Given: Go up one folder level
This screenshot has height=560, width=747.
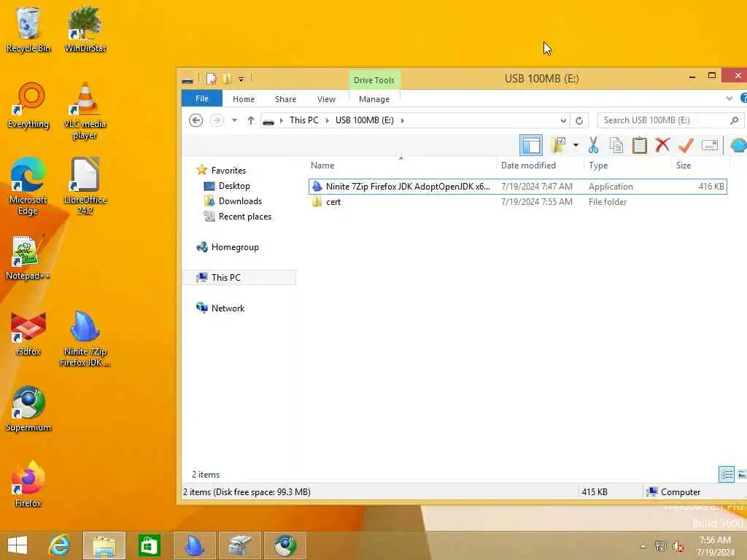Looking at the screenshot, I should click(x=251, y=120).
